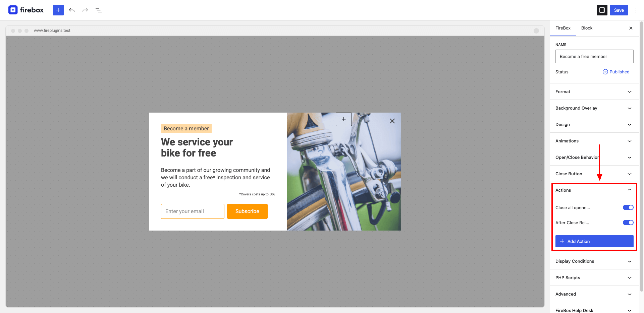The height and width of the screenshot is (313, 644).
Task: Undo the last change with the undo arrow
Action: [72, 10]
